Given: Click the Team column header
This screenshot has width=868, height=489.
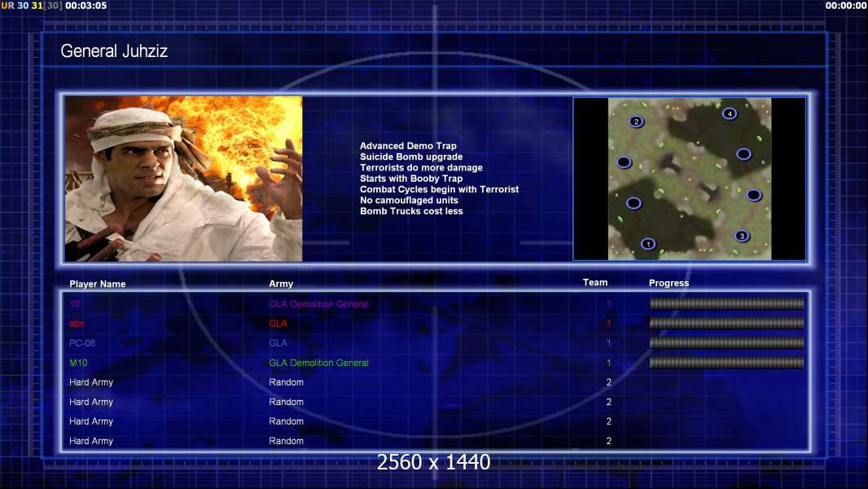Looking at the screenshot, I should (x=595, y=283).
